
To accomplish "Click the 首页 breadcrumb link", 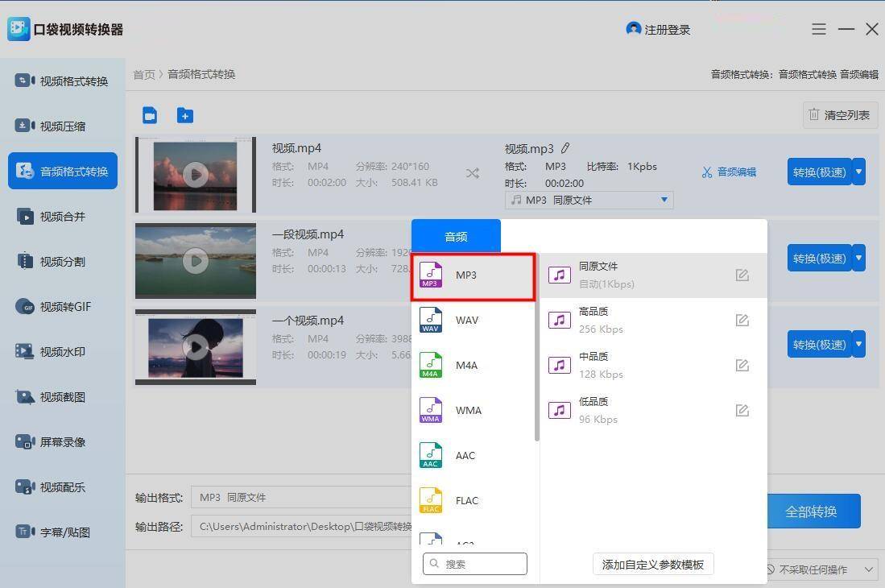I will pyautogui.click(x=144, y=74).
